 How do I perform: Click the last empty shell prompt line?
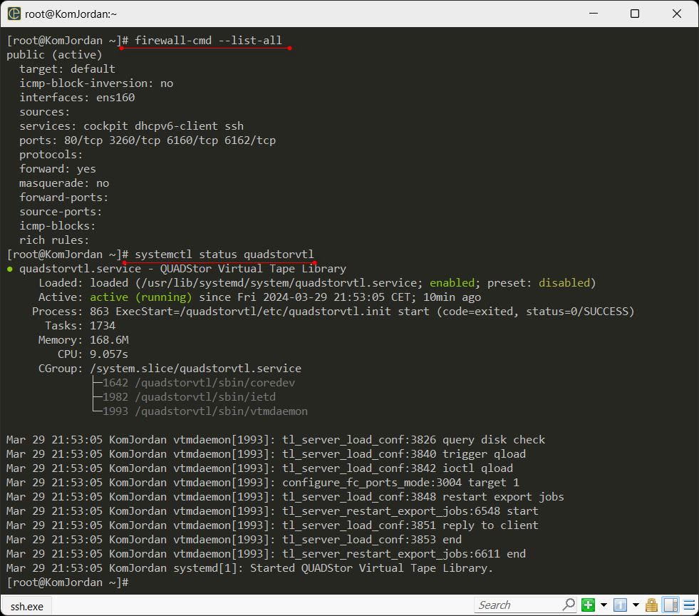click(68, 582)
